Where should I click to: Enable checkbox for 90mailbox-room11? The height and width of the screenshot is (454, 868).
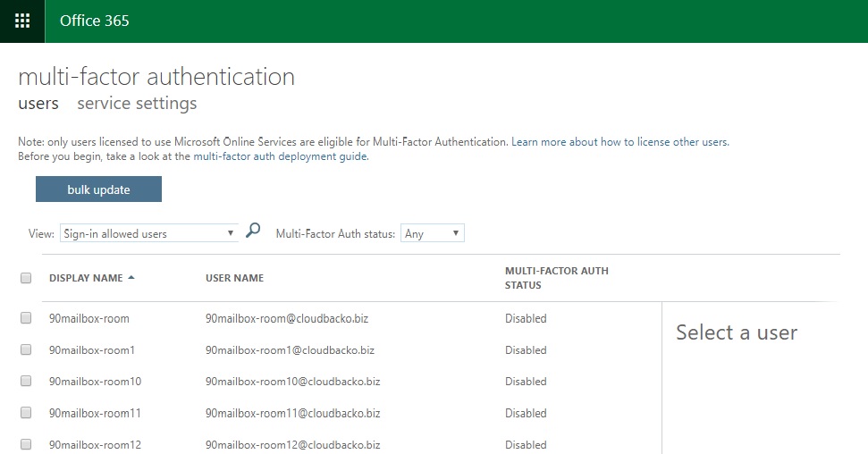click(26, 413)
